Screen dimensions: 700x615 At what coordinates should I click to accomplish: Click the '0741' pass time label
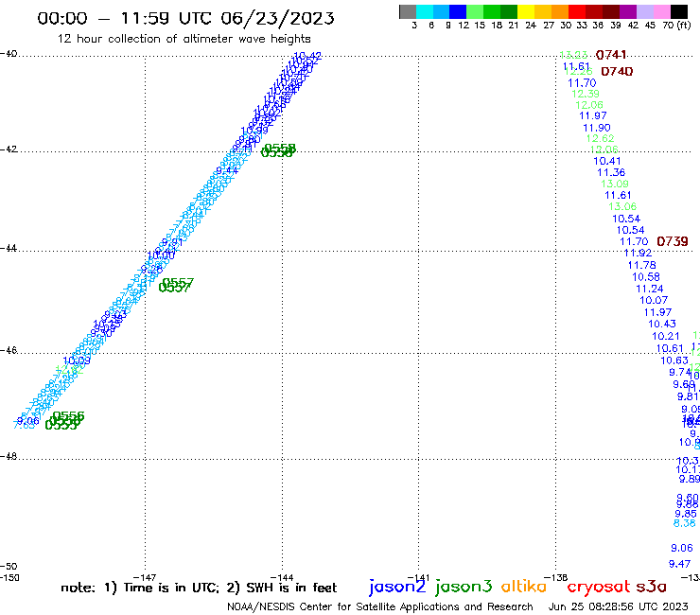coord(611,55)
